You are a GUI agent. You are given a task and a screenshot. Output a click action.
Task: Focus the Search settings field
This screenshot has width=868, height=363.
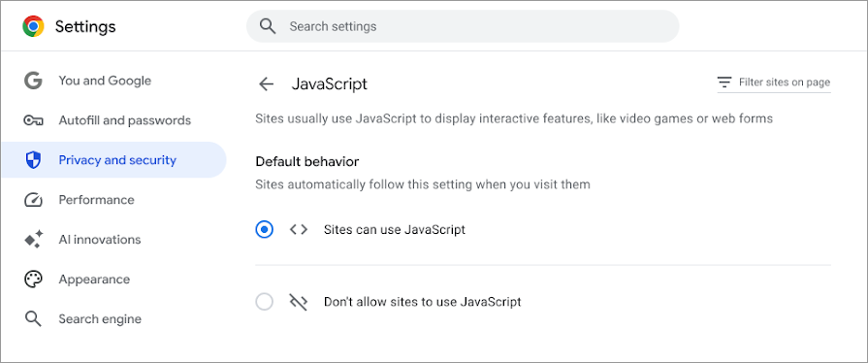coord(463,26)
